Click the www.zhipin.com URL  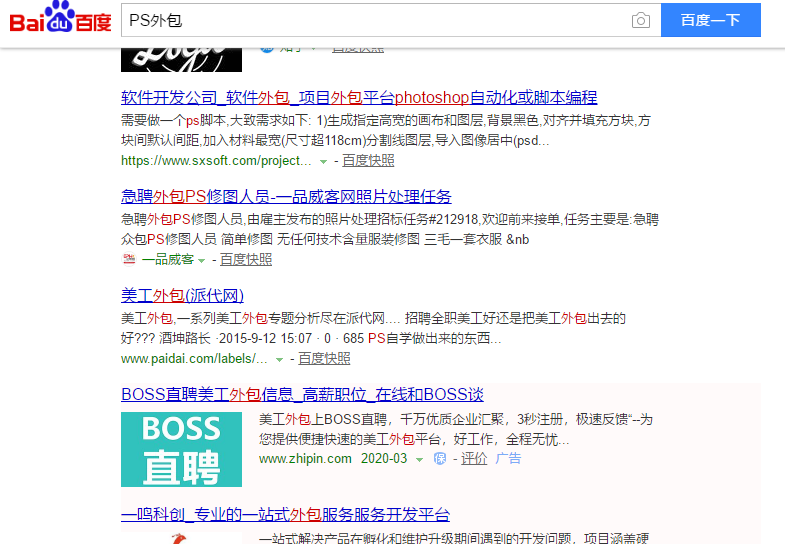(305, 458)
